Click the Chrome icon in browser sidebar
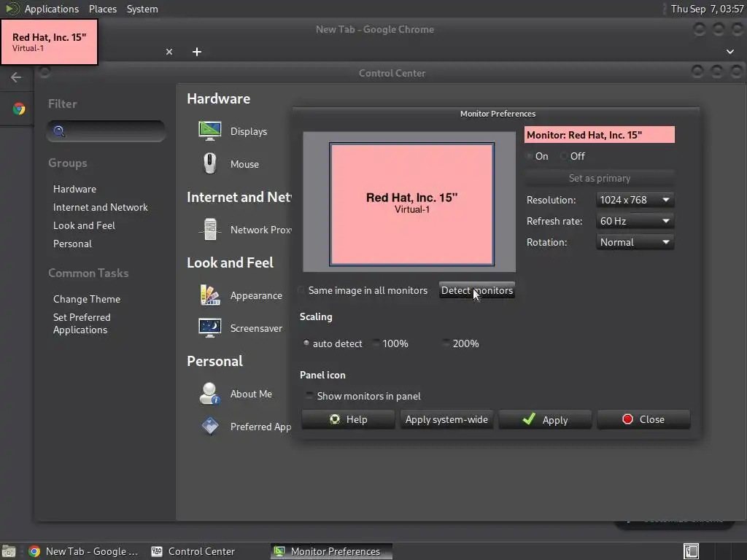 [x=19, y=109]
